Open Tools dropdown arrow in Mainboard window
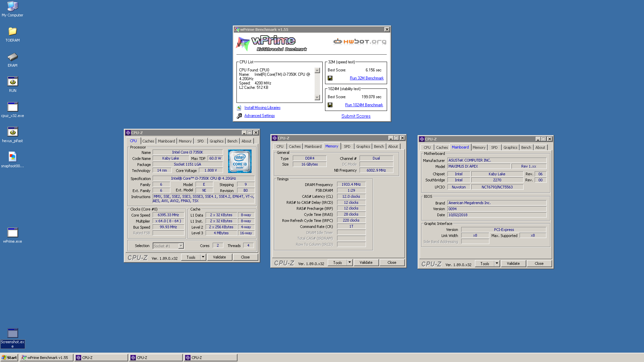This screenshot has height=362, width=644. [x=497, y=263]
